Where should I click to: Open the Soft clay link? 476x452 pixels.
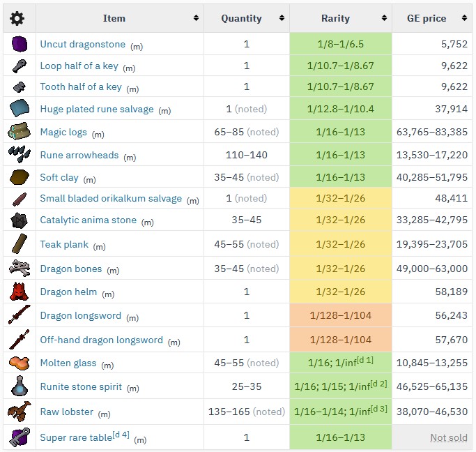(59, 177)
